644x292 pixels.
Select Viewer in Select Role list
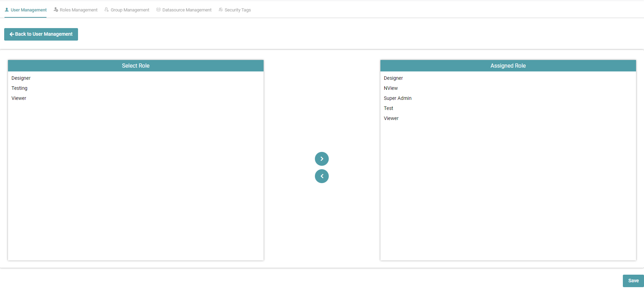coord(19,98)
